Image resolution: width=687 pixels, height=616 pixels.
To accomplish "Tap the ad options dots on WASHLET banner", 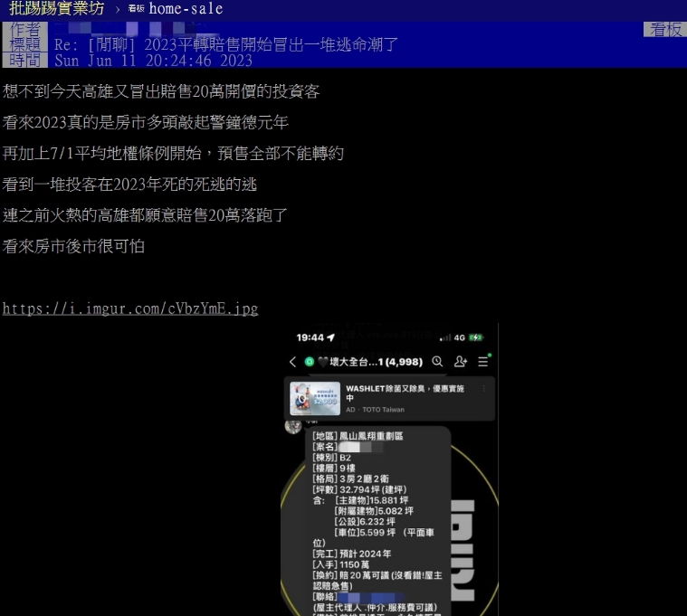I will 484,388.
